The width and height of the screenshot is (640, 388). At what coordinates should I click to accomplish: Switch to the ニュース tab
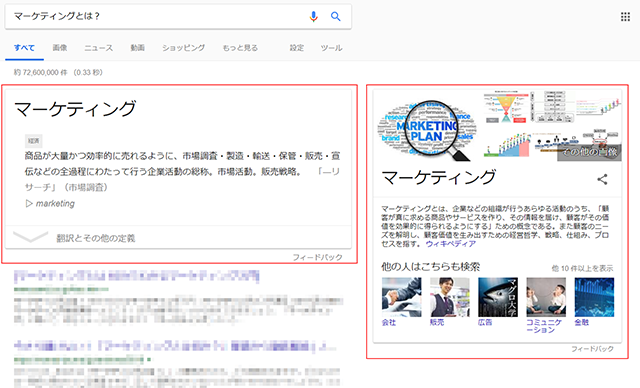tap(98, 48)
